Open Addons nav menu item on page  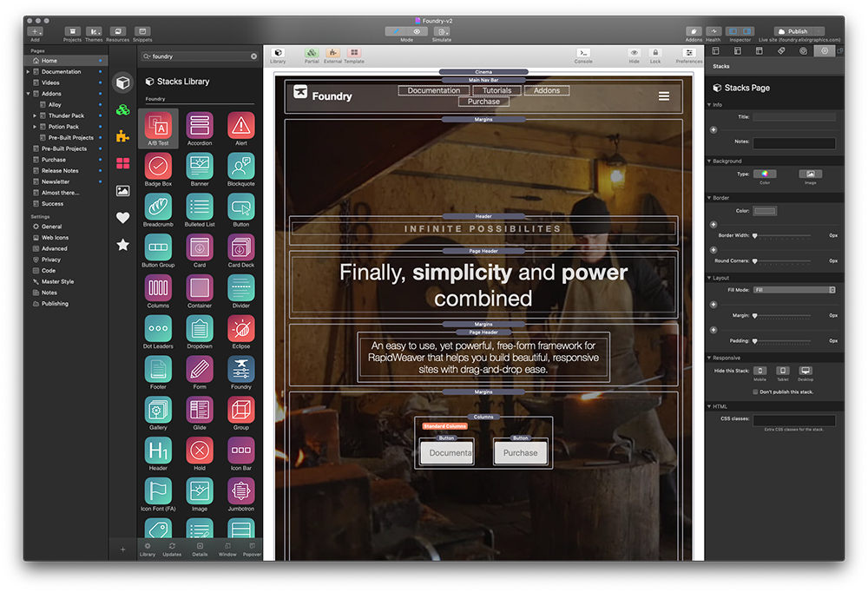coord(546,90)
